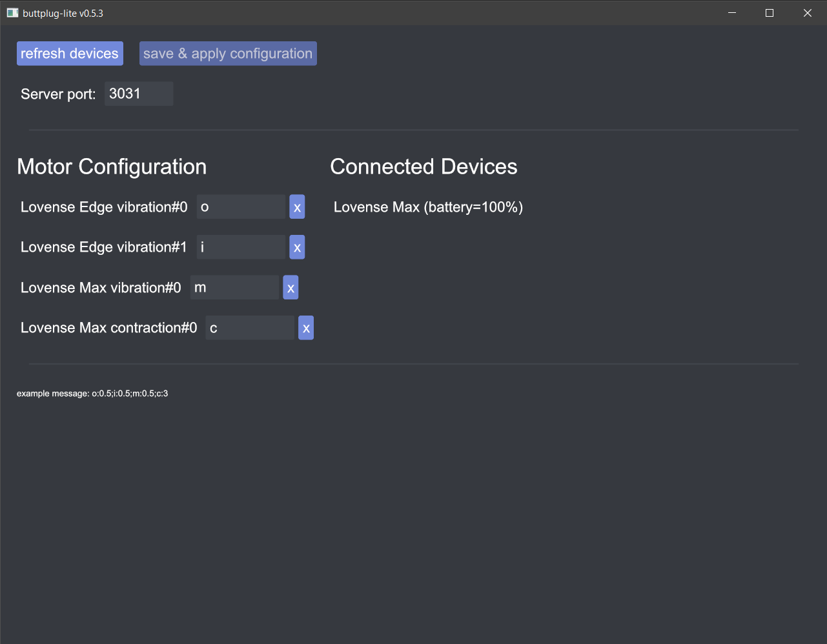Click the Connected Devices heading
The height and width of the screenshot is (644, 827).
[x=424, y=166]
